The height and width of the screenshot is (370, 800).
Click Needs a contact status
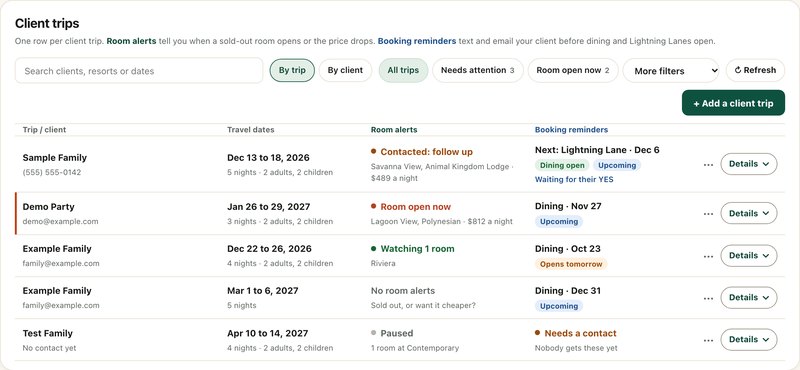(x=576, y=333)
